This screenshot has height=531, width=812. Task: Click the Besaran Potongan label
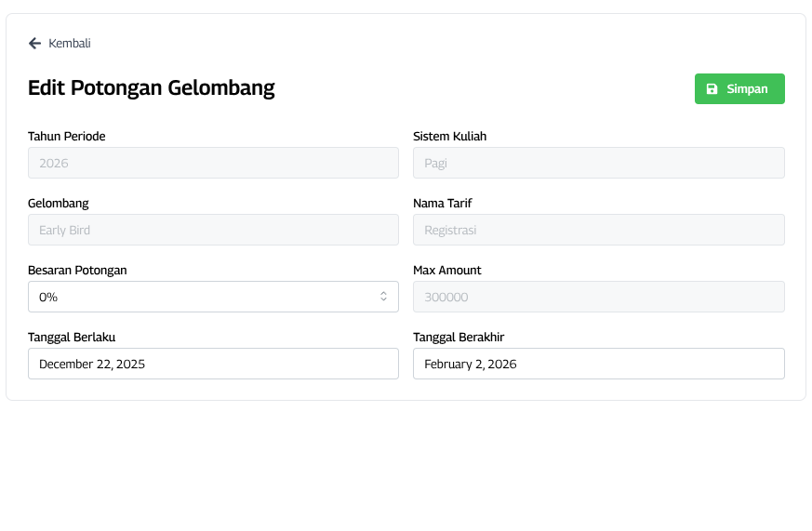(x=77, y=271)
